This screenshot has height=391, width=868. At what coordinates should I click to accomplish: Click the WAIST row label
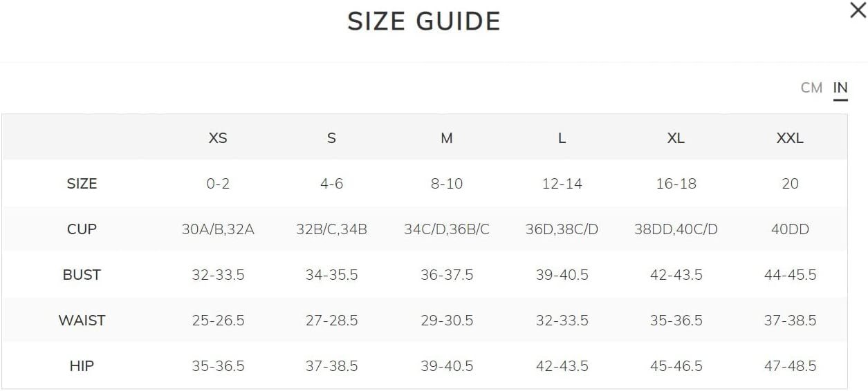point(82,321)
